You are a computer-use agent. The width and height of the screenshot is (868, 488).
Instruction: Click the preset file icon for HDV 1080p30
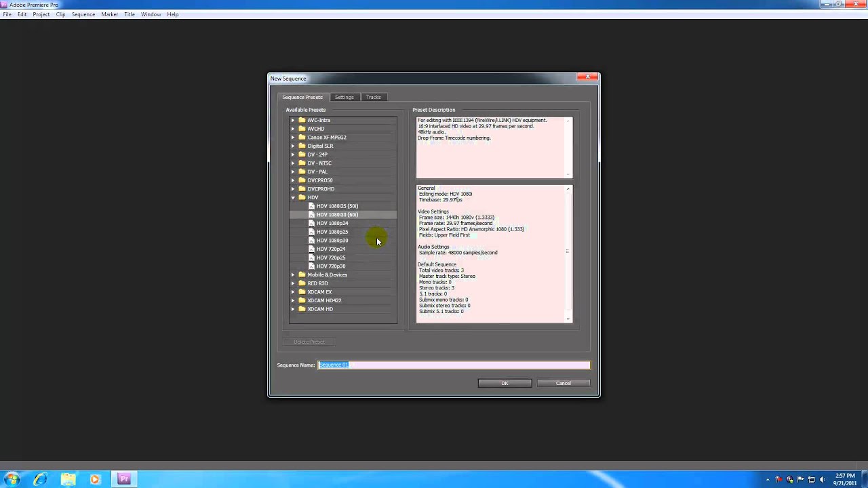coord(311,240)
